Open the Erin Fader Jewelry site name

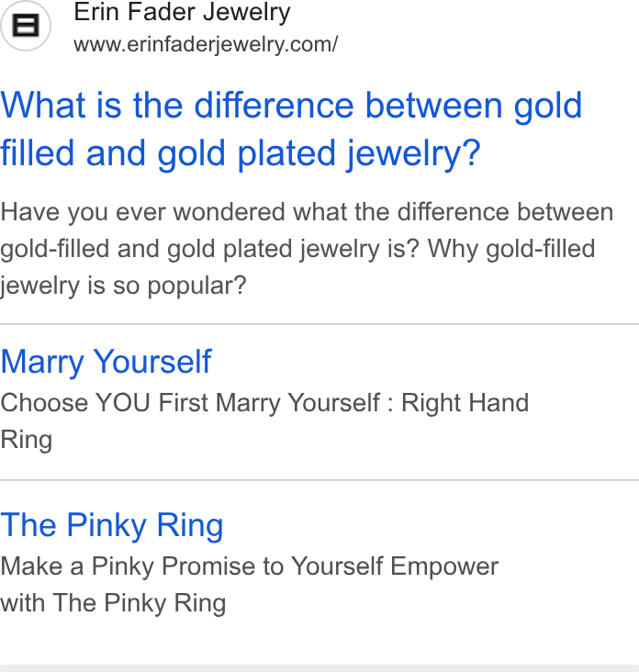pyautogui.click(x=182, y=12)
